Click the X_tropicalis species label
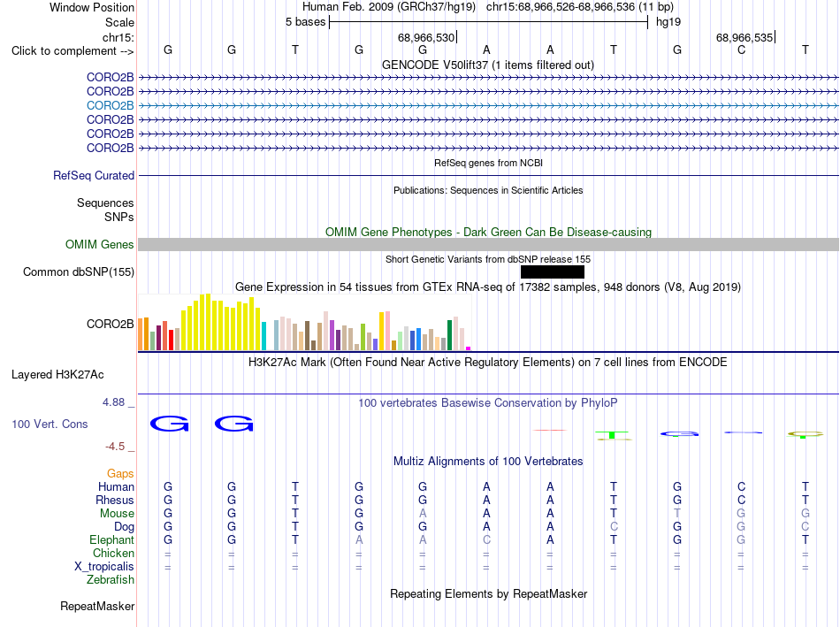Image resolution: width=840 pixels, height=627 pixels. (x=104, y=567)
